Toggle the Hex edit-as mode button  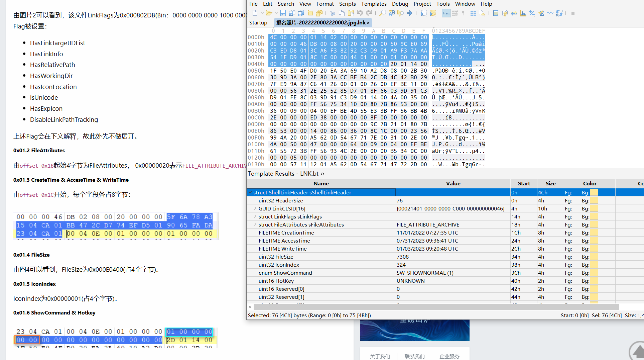pyautogui.click(x=446, y=13)
